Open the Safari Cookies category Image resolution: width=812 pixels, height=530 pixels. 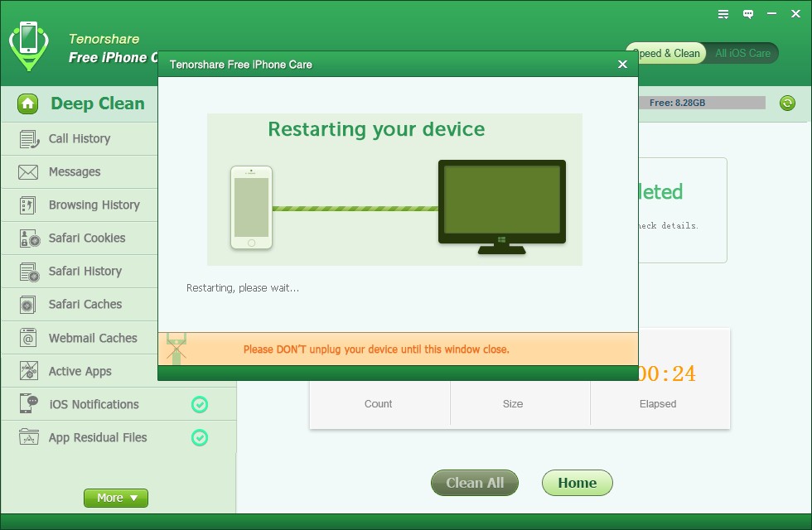click(80, 238)
